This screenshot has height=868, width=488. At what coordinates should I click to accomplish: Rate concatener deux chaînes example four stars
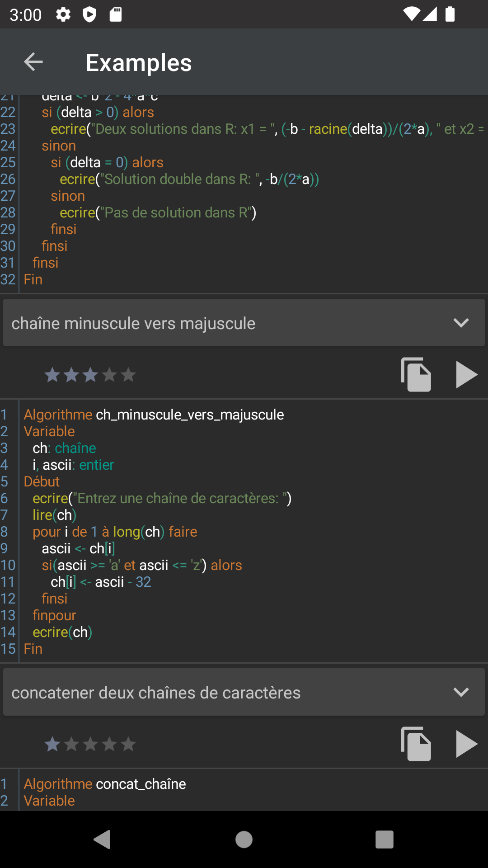point(109,744)
